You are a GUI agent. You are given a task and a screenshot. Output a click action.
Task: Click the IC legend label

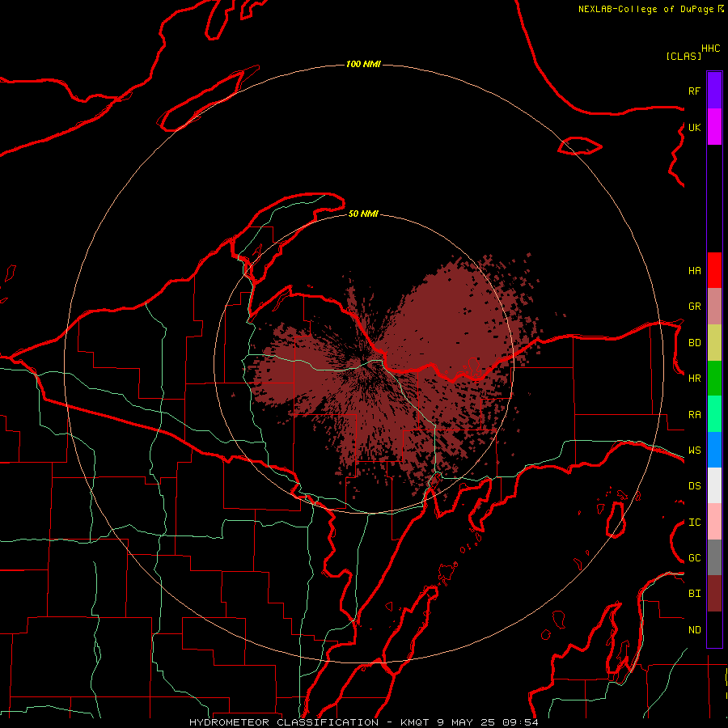click(x=694, y=523)
